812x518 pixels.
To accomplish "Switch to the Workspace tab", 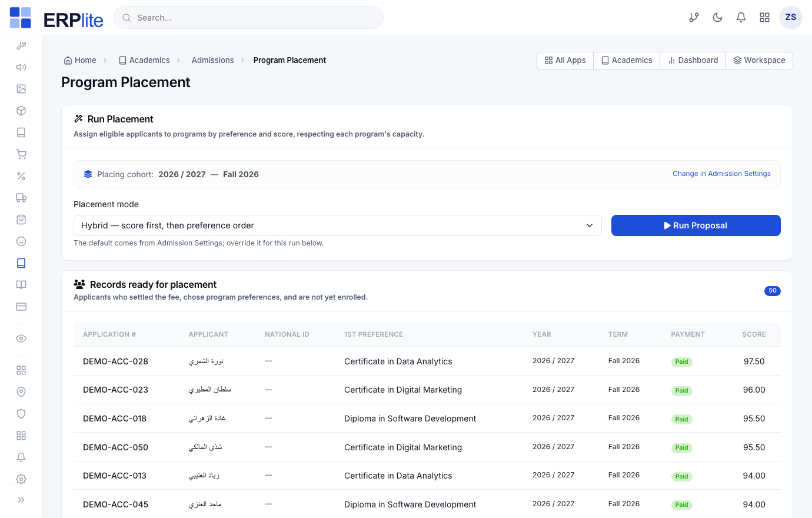I will (760, 61).
